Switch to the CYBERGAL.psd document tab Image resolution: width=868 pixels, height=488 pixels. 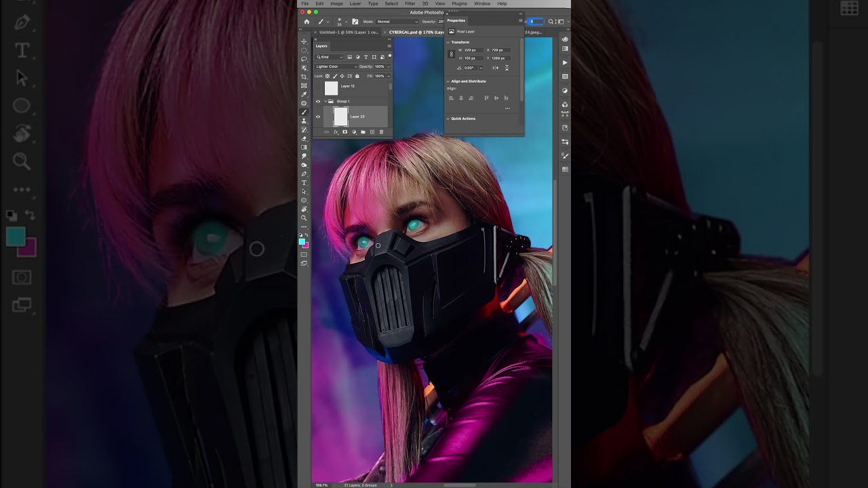pyautogui.click(x=416, y=32)
